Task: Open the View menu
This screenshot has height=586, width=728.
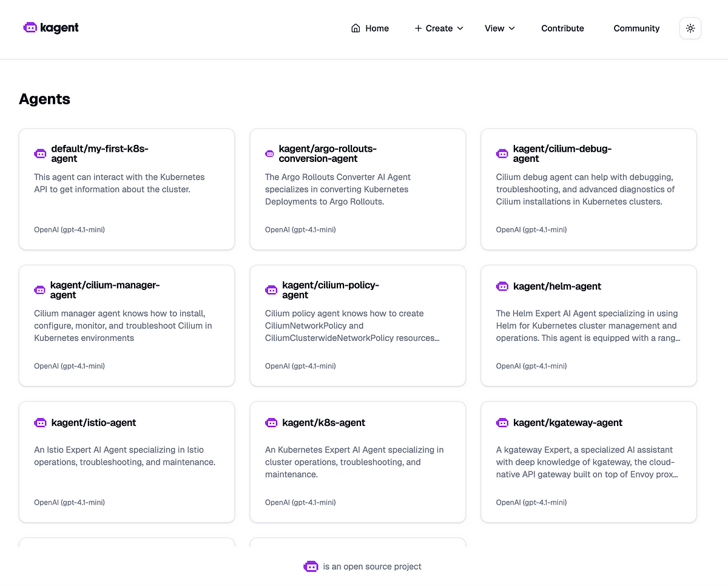Action: [500, 28]
